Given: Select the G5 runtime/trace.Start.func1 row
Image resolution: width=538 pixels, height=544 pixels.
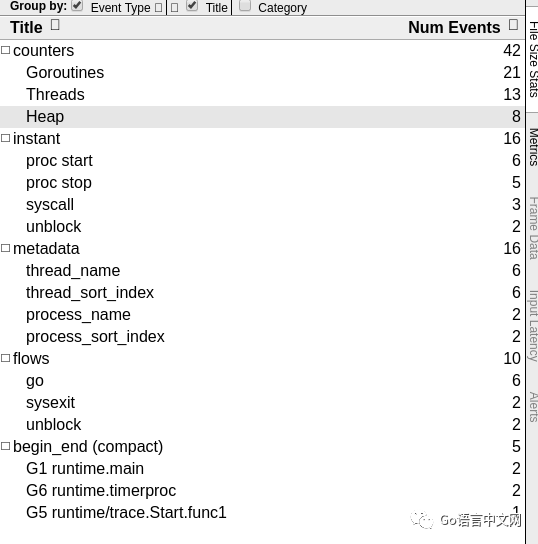Looking at the screenshot, I should (262, 512).
